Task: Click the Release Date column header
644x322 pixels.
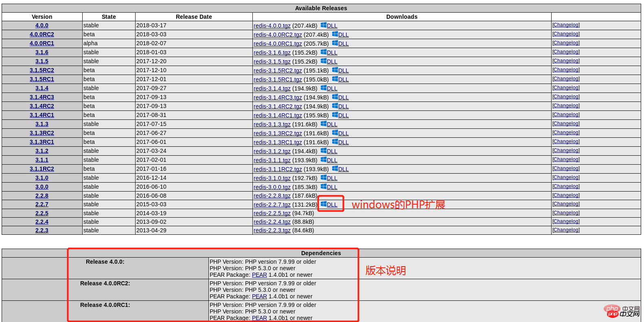Action: pyautogui.click(x=194, y=17)
